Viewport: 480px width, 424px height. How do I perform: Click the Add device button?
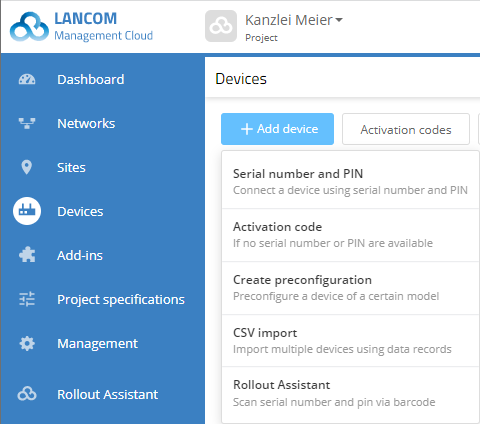277,129
